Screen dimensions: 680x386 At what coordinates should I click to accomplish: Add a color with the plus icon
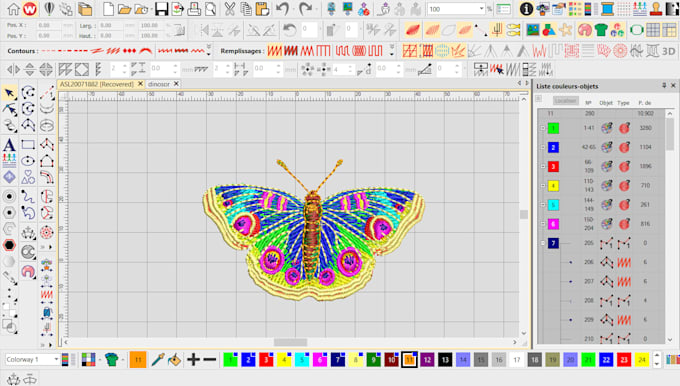pyautogui.click(x=193, y=360)
